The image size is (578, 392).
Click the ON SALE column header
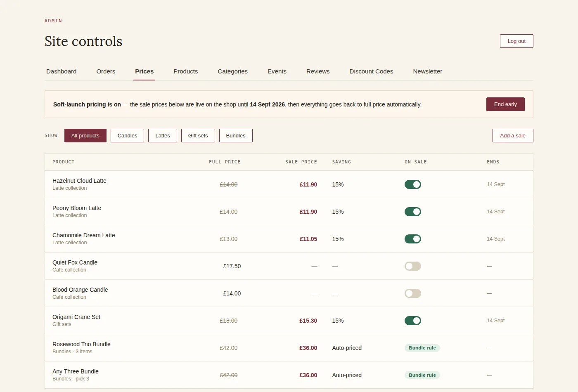[x=416, y=162]
